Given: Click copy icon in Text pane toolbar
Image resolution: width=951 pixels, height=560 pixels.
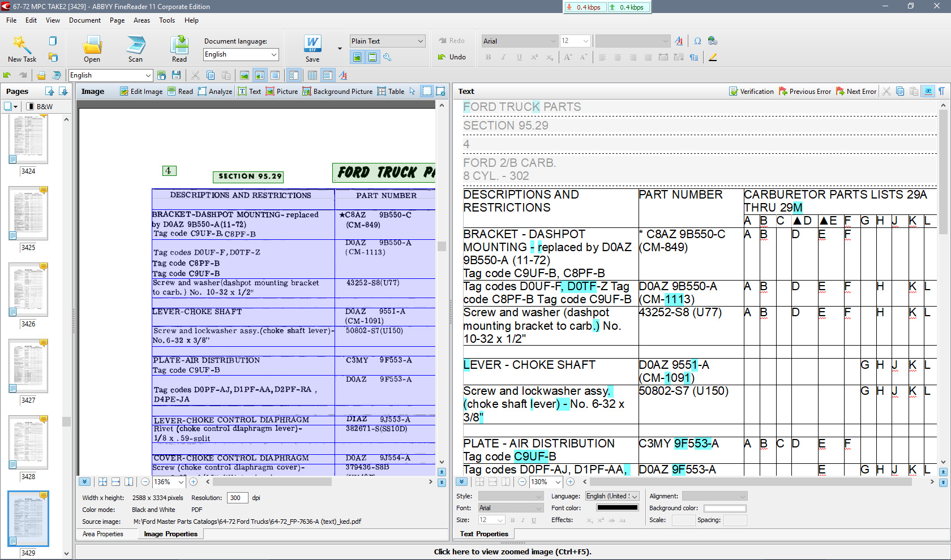Looking at the screenshot, I should (x=900, y=91).
